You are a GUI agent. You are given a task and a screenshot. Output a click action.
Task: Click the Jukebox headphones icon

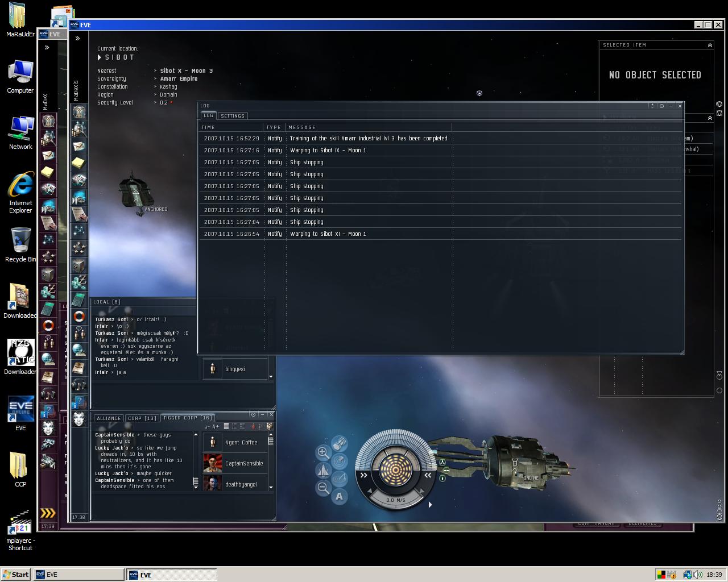click(x=79, y=384)
